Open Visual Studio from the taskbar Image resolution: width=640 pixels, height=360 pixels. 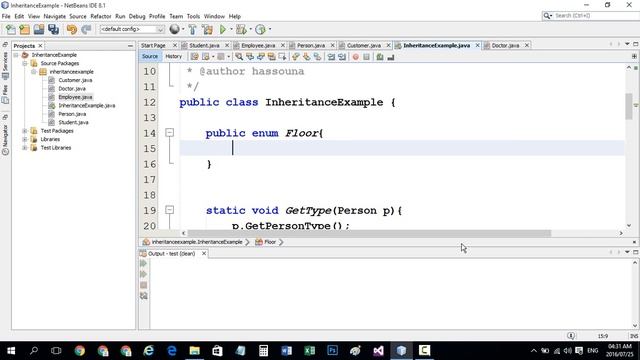coord(378,351)
